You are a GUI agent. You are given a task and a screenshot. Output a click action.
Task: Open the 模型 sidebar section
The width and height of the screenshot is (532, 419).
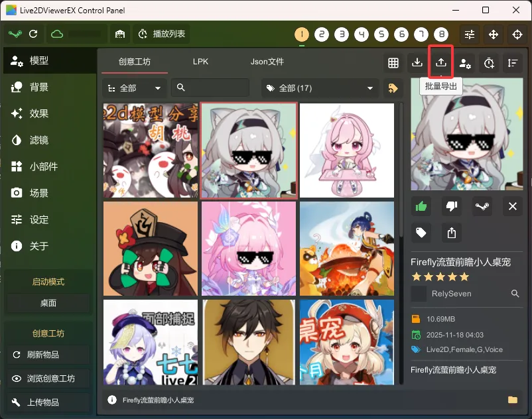click(x=50, y=61)
